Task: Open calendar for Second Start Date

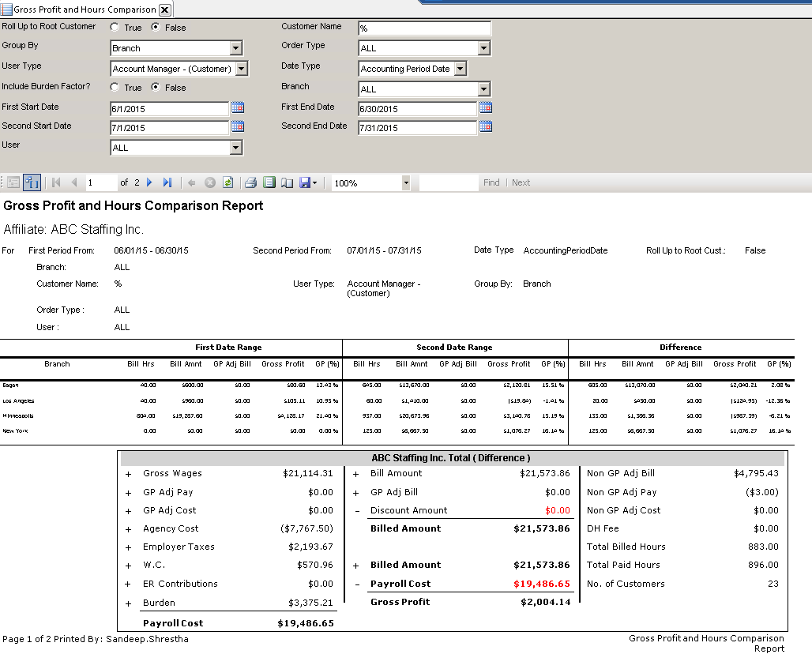Action: pos(238,127)
